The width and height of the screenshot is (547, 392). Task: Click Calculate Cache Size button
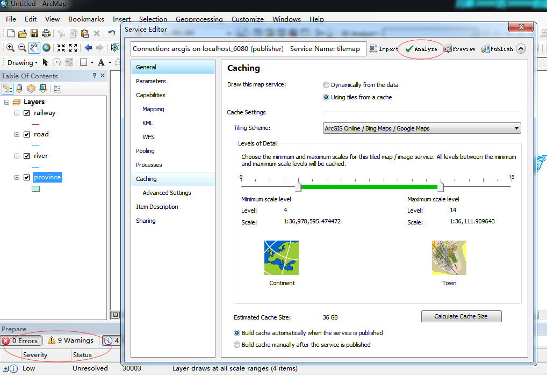[x=461, y=316]
